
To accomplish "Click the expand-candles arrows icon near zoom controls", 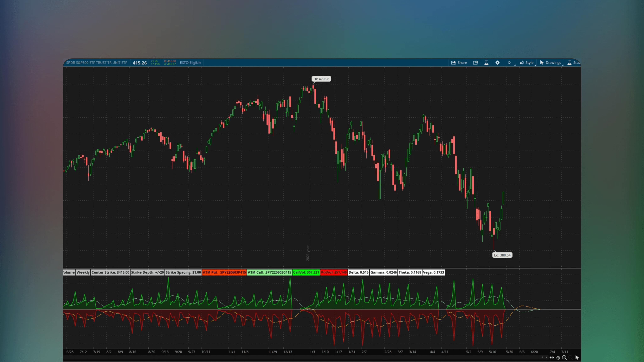I will [552, 357].
